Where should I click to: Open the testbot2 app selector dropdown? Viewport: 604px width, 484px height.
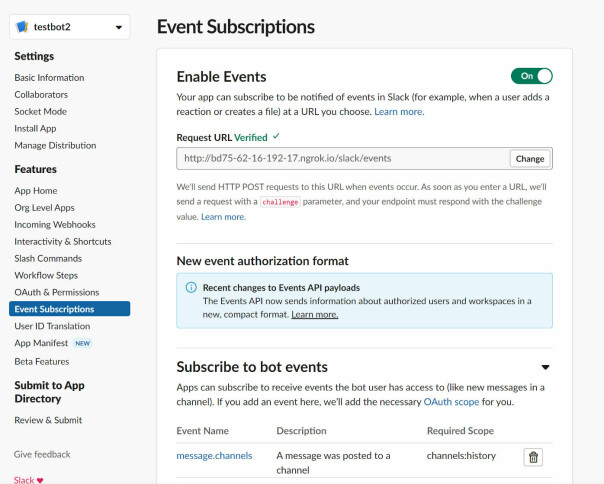70,27
